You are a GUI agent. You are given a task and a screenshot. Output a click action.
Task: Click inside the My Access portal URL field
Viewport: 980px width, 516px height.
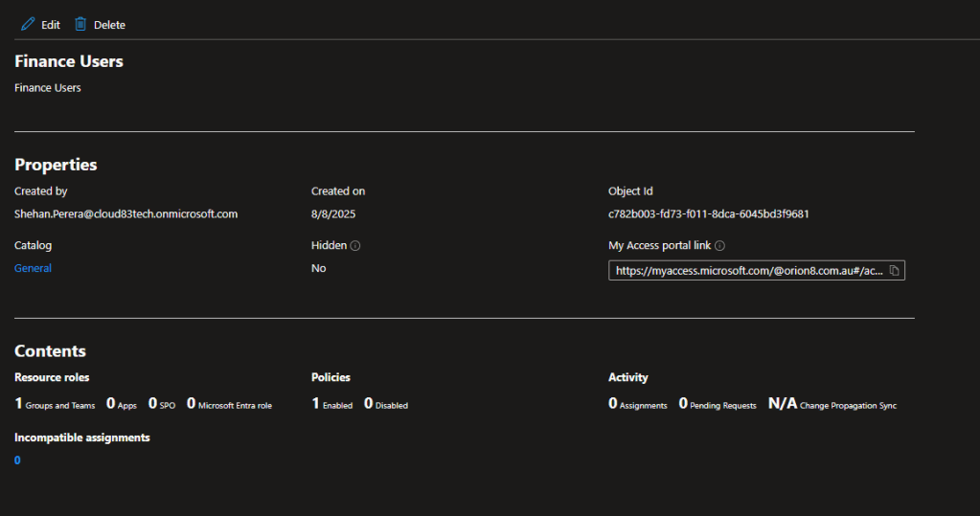point(747,271)
